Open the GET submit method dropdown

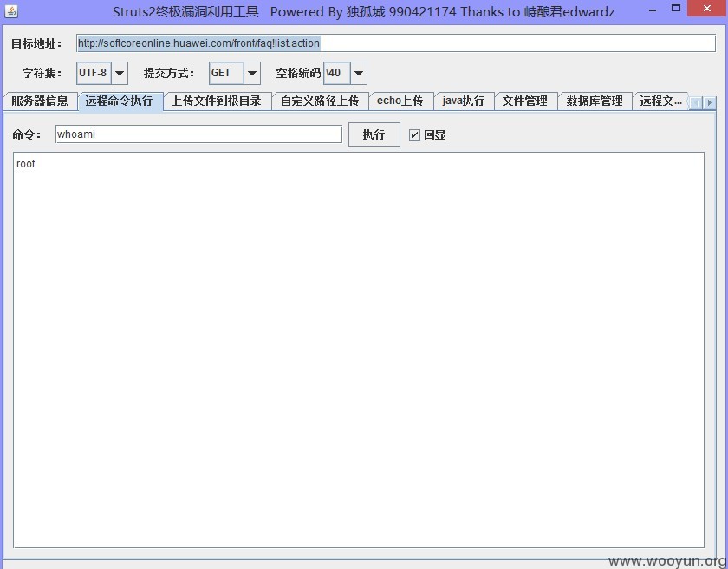coord(251,73)
